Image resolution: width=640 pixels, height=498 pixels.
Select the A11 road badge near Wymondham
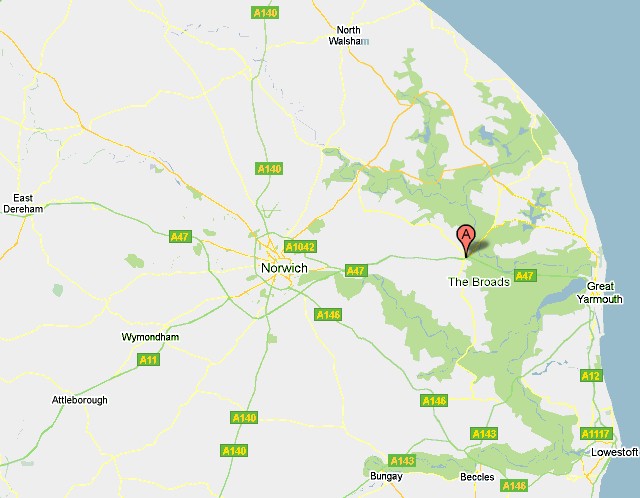tap(148, 360)
